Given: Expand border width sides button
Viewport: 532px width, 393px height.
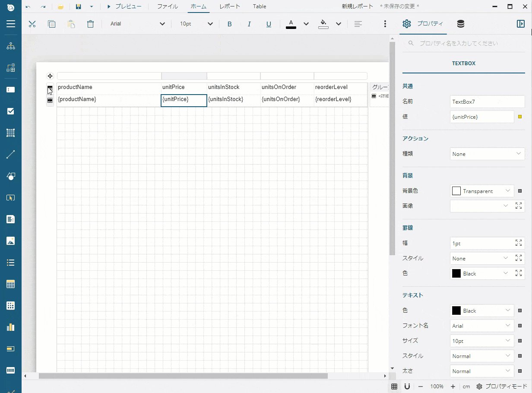Looking at the screenshot, I should [x=519, y=243].
